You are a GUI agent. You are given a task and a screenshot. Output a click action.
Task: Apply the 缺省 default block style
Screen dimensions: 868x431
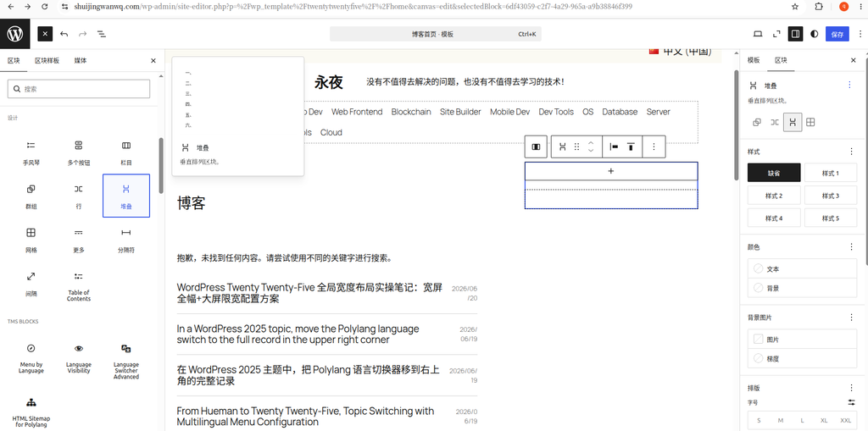(774, 173)
